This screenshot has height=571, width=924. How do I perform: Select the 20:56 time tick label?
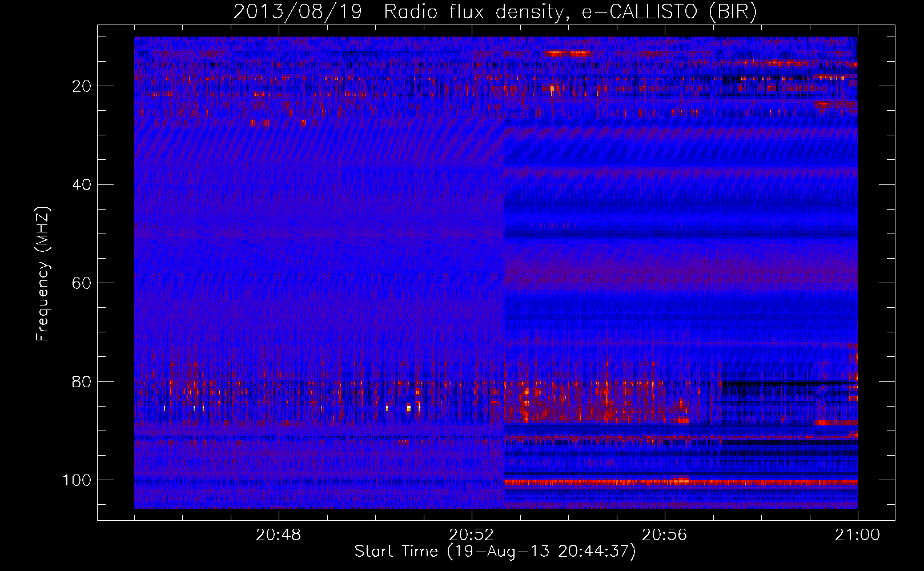(665, 535)
